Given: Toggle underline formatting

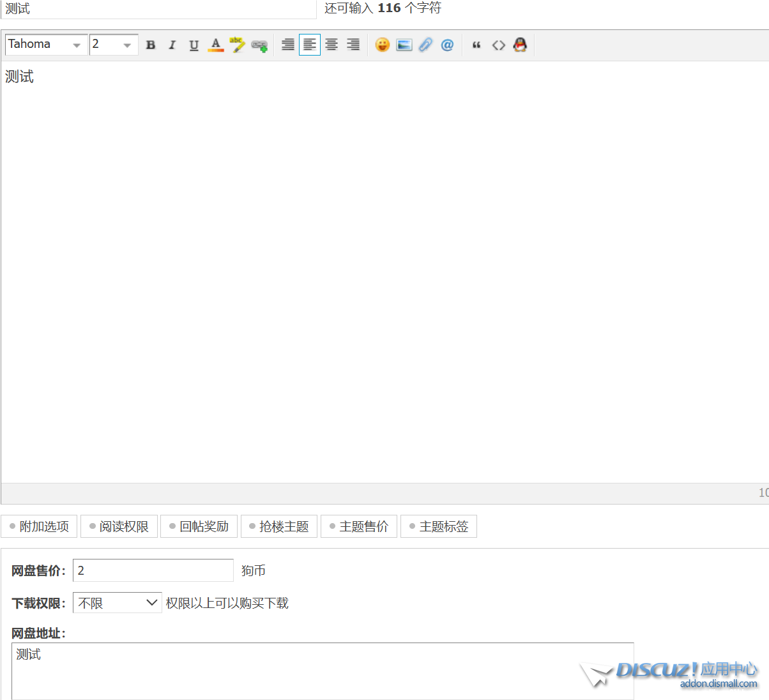Looking at the screenshot, I should click(x=194, y=45).
